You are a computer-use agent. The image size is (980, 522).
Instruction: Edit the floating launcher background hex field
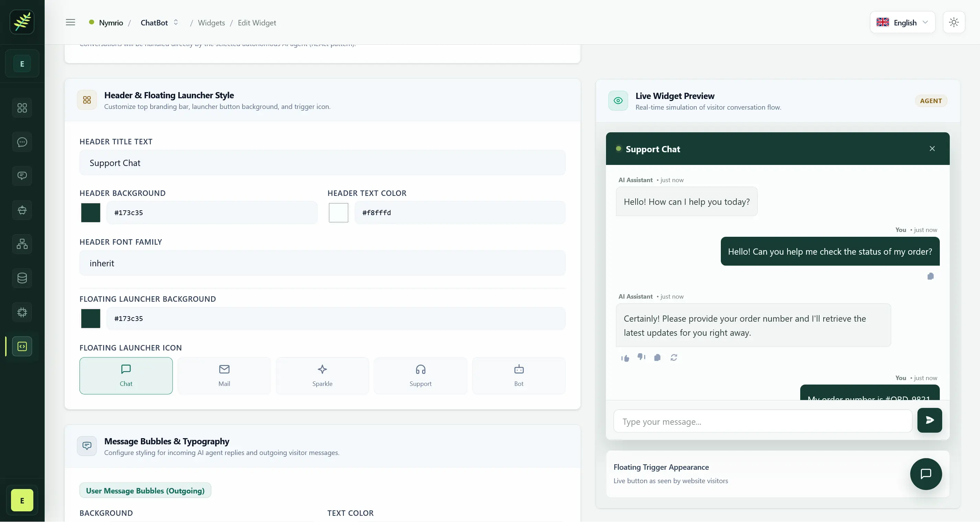click(336, 319)
